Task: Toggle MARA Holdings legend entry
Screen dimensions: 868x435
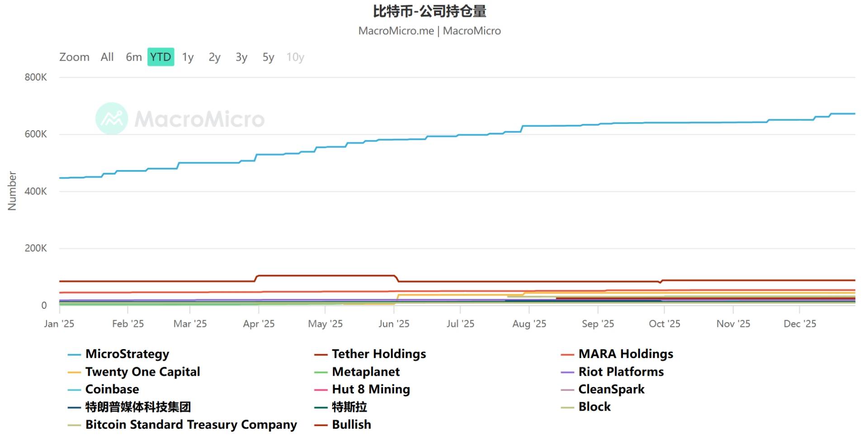Action: (x=625, y=354)
